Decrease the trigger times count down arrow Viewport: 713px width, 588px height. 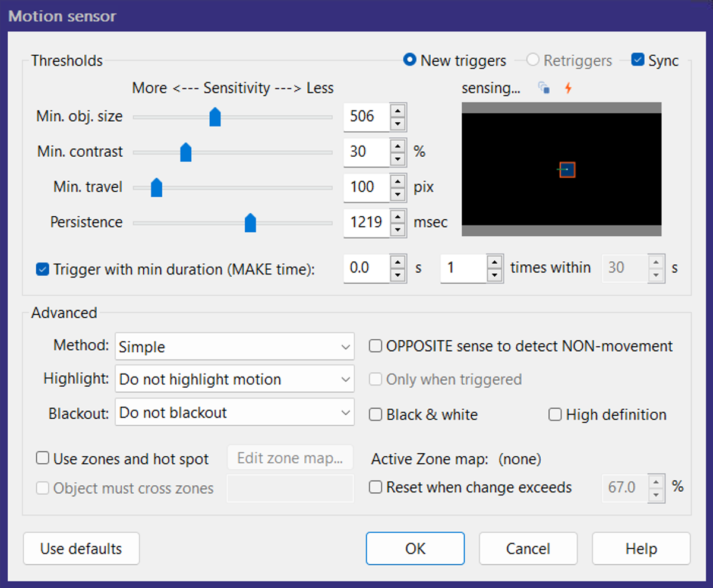[494, 276]
